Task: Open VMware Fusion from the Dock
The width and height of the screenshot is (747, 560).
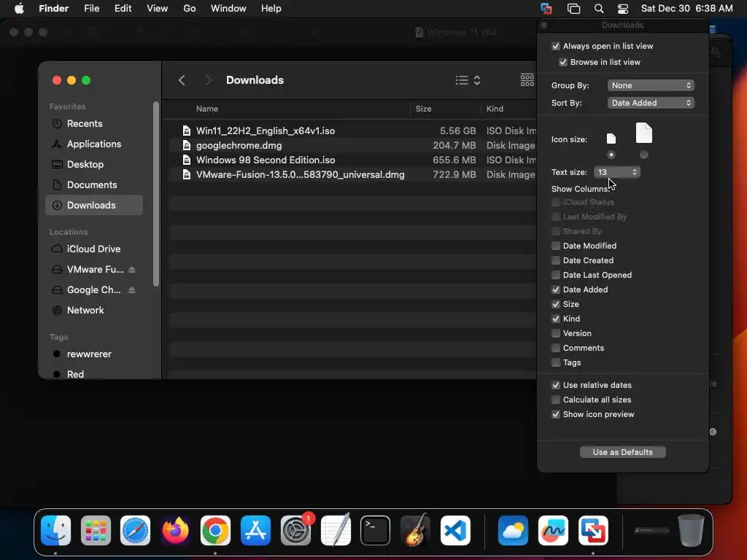Action: (x=593, y=530)
